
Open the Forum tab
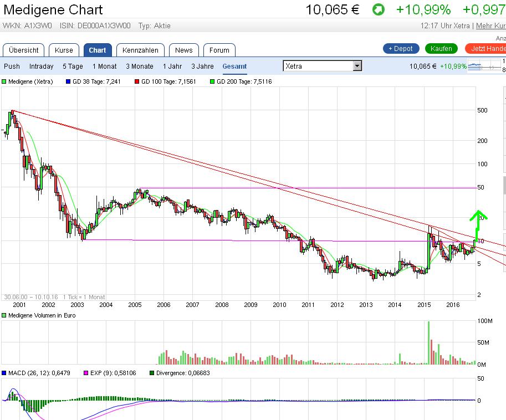tap(219, 50)
